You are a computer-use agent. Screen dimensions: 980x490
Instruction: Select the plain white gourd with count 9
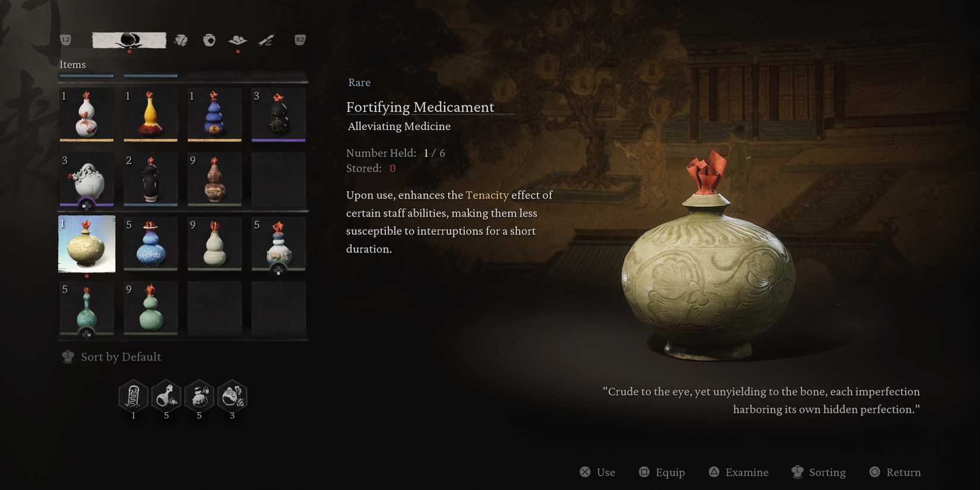coord(214,244)
